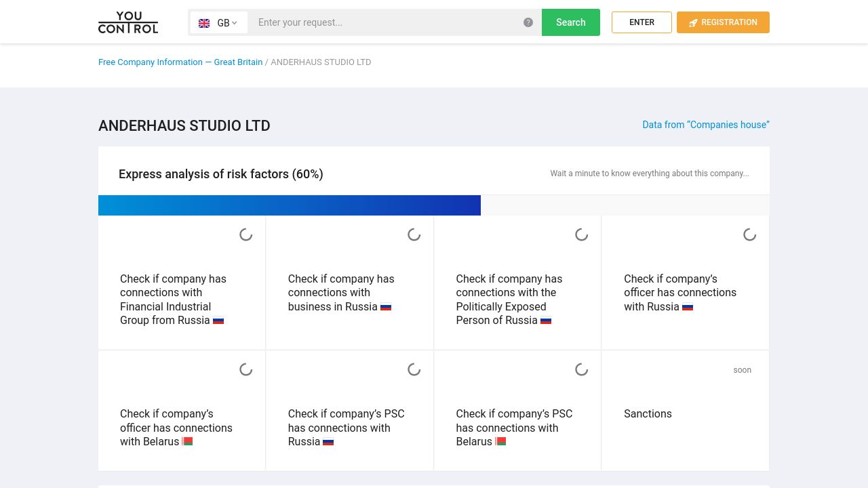The width and height of the screenshot is (868, 488).
Task: Click Russian flag on business in Russia card
Action: point(386,307)
